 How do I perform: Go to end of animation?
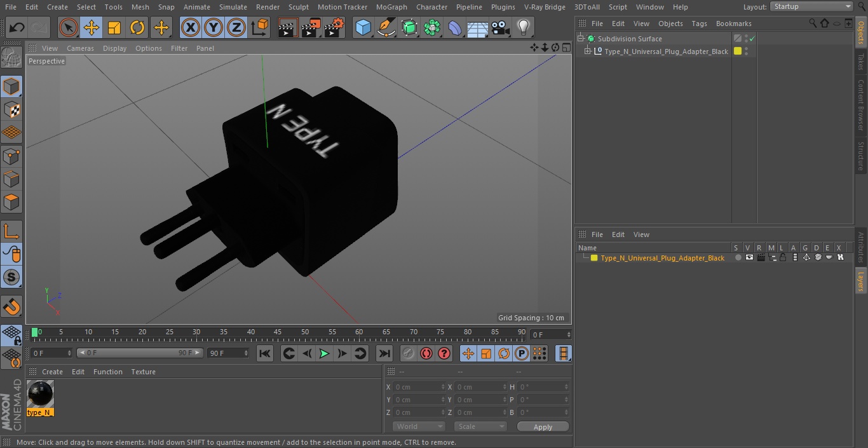pyautogui.click(x=384, y=353)
